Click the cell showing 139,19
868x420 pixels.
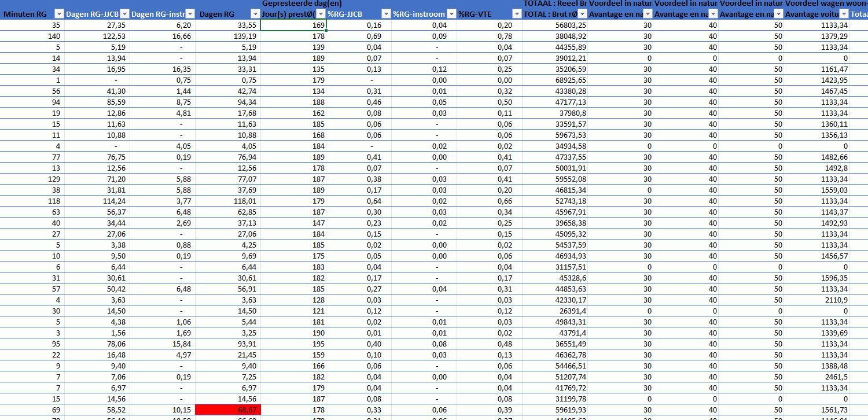pos(228,36)
